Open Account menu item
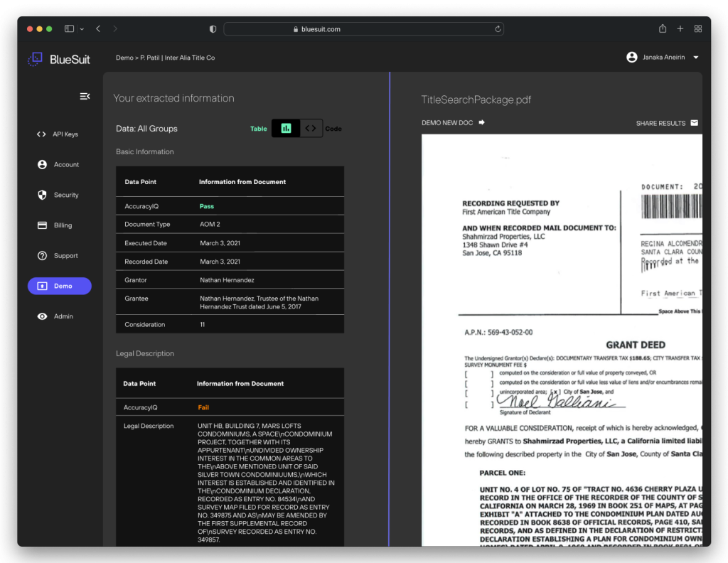The image size is (728, 563). point(60,164)
